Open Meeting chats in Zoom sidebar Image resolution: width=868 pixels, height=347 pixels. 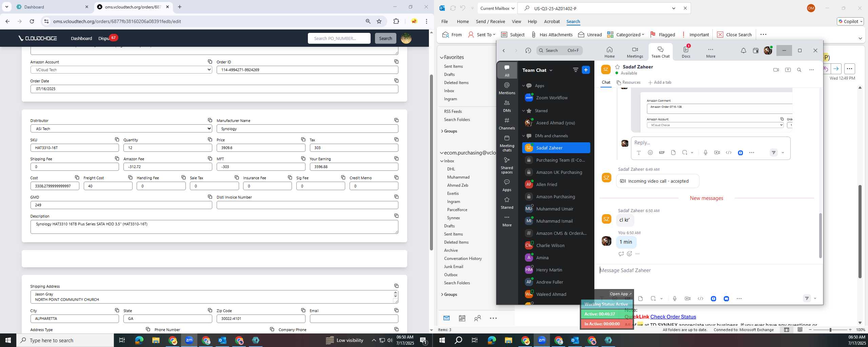pyautogui.click(x=507, y=143)
